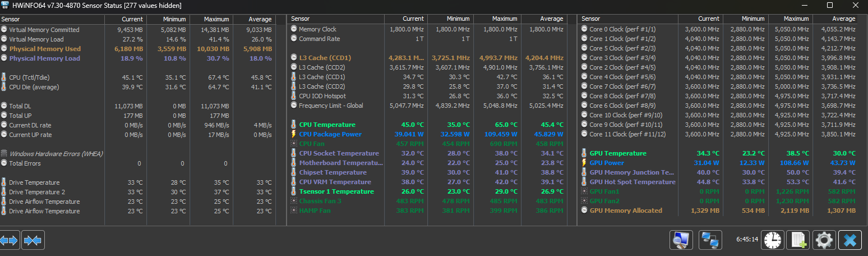Click the expand columns right-arrows button

(10, 240)
